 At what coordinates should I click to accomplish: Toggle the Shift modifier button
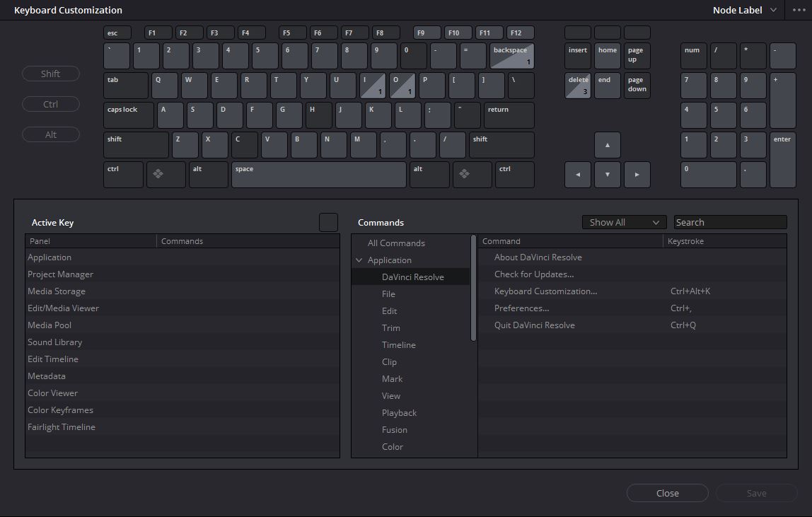click(51, 74)
